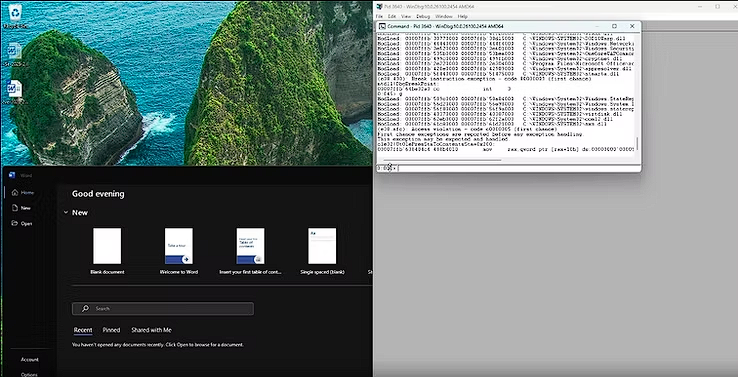The image size is (738, 377).
Task: Click the Command window horizontal scrollbar
Action: [x=442, y=160]
